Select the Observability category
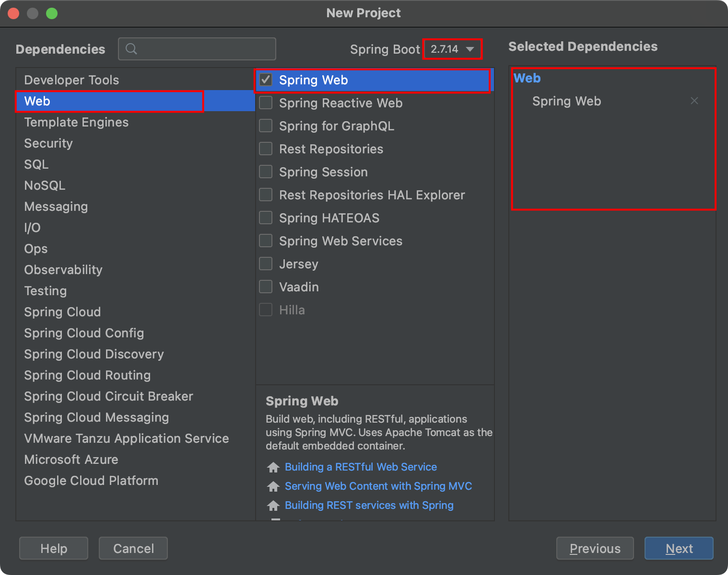Screen dimensions: 728x575 (x=135, y=270)
